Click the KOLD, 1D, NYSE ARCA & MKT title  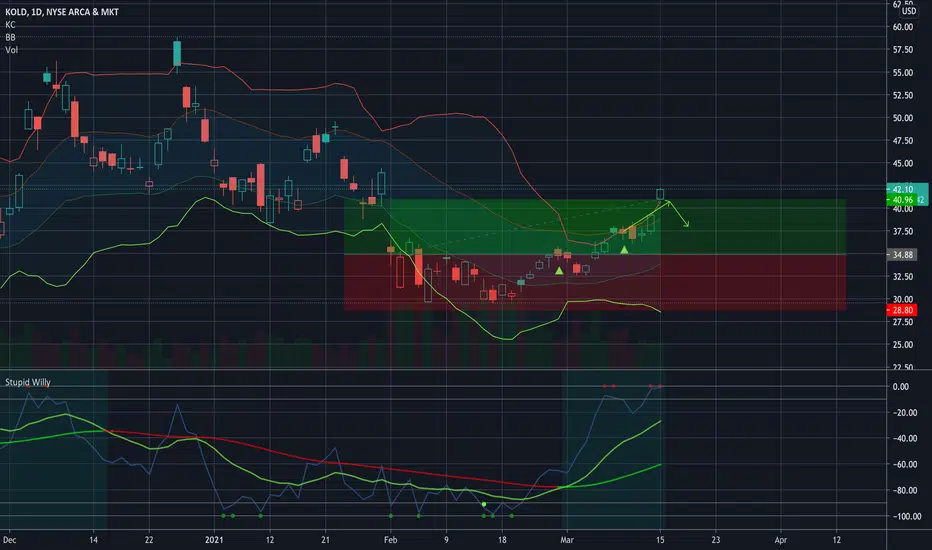coord(62,12)
